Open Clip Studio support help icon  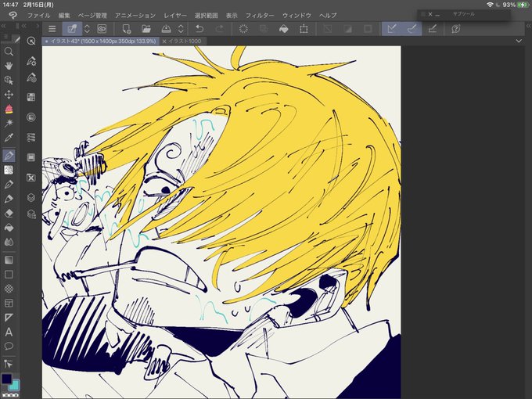point(455,29)
